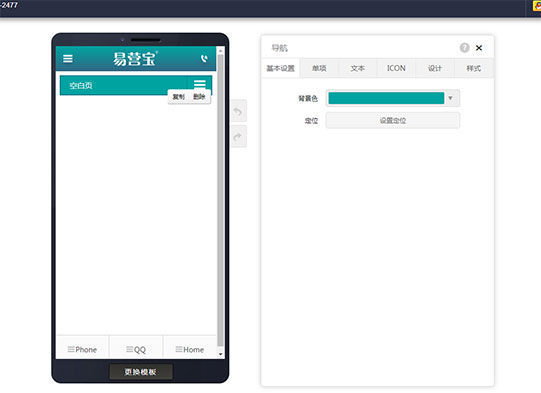The height and width of the screenshot is (393, 541).
Task: Select 复制 in the popup menu
Action: pos(178,97)
